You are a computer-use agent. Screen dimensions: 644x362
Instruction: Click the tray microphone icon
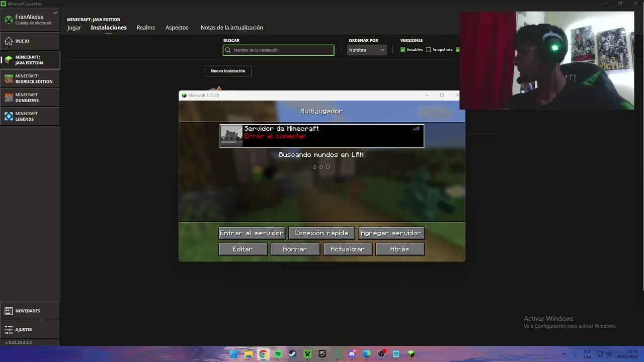point(575,354)
